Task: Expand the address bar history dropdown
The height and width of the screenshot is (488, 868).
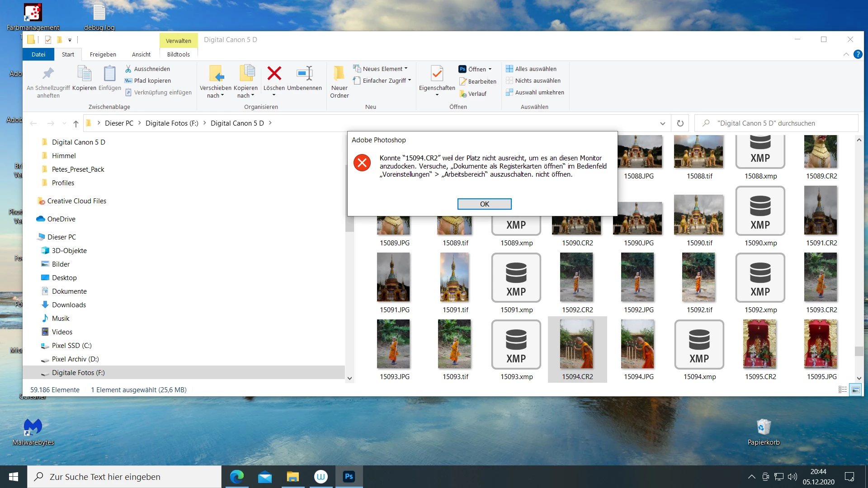Action: tap(662, 123)
